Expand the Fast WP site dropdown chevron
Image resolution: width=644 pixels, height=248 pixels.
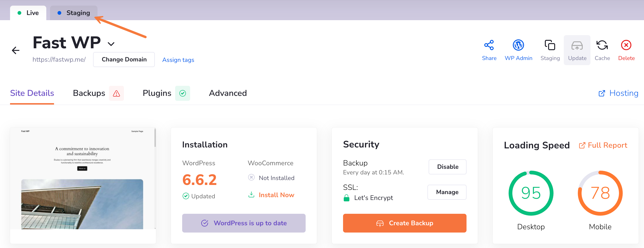pyautogui.click(x=111, y=44)
